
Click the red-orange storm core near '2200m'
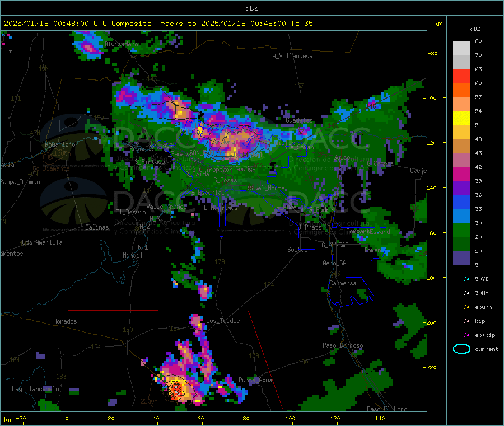[176, 390]
